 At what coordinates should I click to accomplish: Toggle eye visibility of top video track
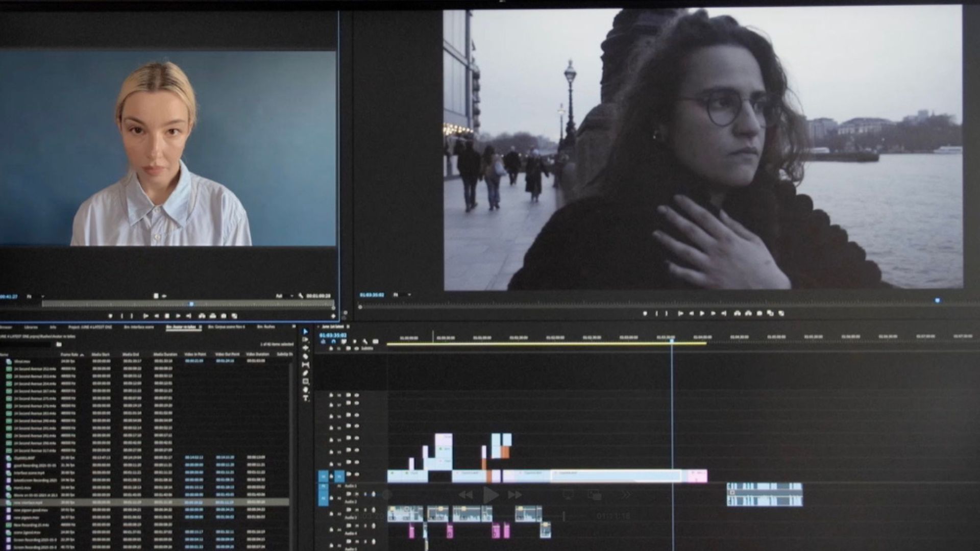356,395
